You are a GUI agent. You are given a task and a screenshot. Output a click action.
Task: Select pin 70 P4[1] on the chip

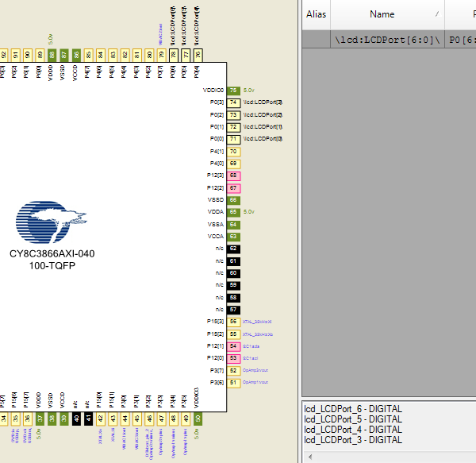point(233,152)
